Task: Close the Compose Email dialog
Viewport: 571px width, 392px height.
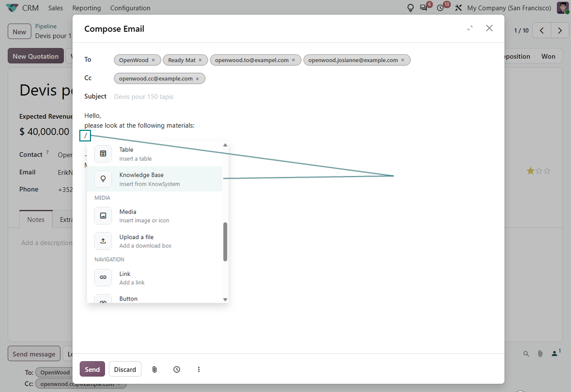Action: pos(489,28)
